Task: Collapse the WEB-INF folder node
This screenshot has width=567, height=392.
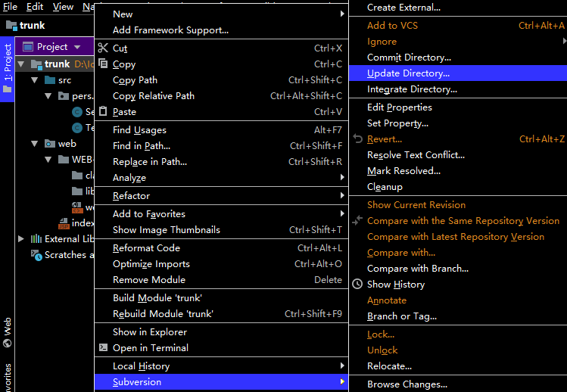Action: [x=48, y=160]
